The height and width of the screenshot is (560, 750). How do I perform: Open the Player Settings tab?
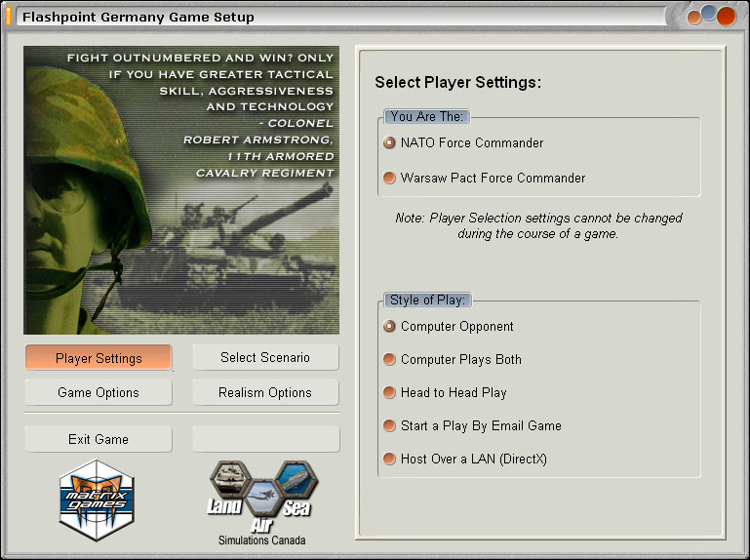click(99, 357)
